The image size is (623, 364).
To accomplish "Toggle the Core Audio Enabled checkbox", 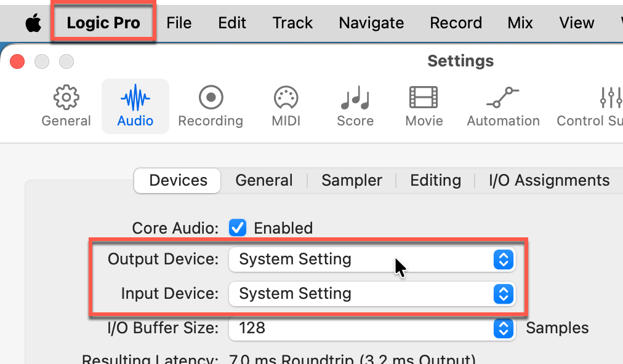I will (x=238, y=228).
